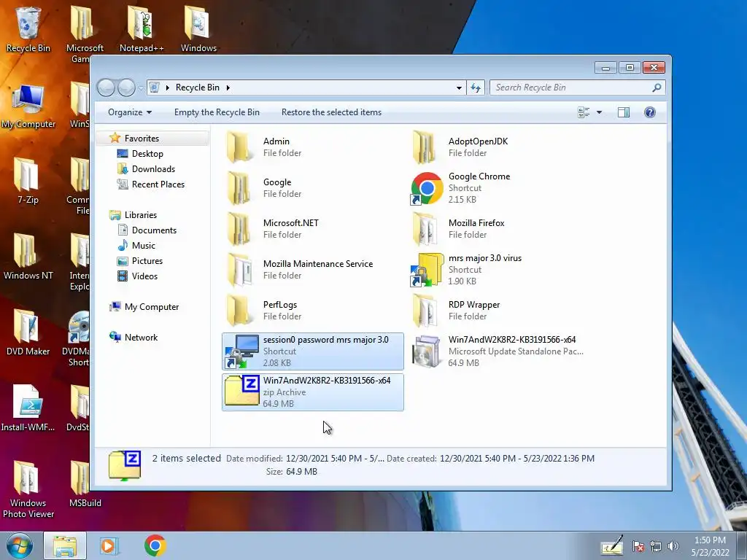The width and height of the screenshot is (747, 560).
Task: Select session0 password mrs major 3.0 shortcut
Action: click(312, 351)
